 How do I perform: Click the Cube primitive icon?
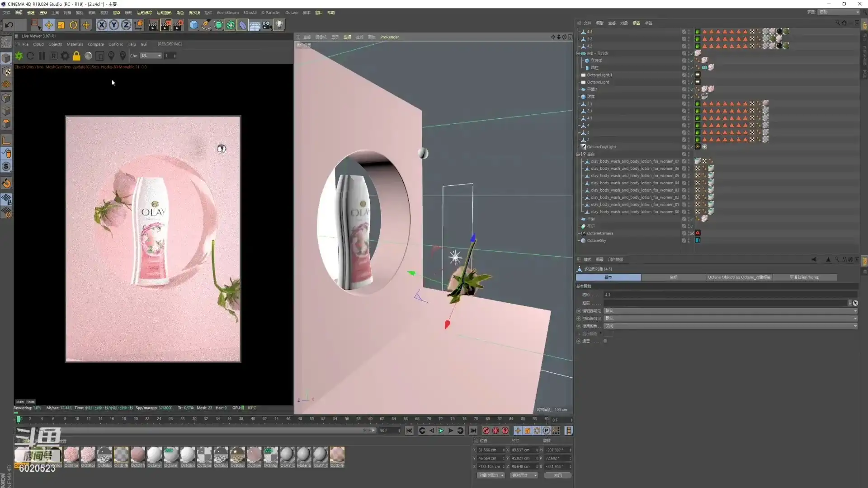pyautogui.click(x=193, y=25)
